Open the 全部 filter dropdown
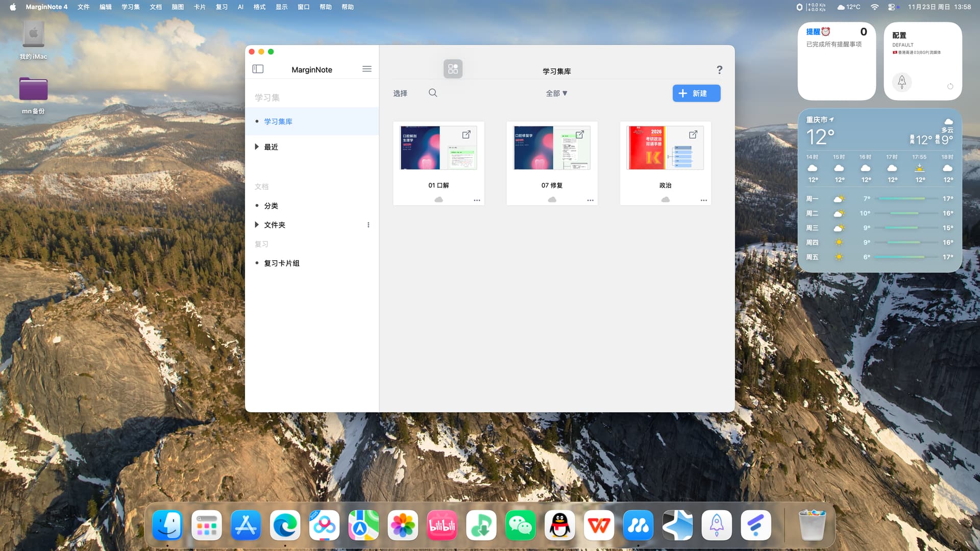Screen dimensions: 980x551 [x=556, y=93]
